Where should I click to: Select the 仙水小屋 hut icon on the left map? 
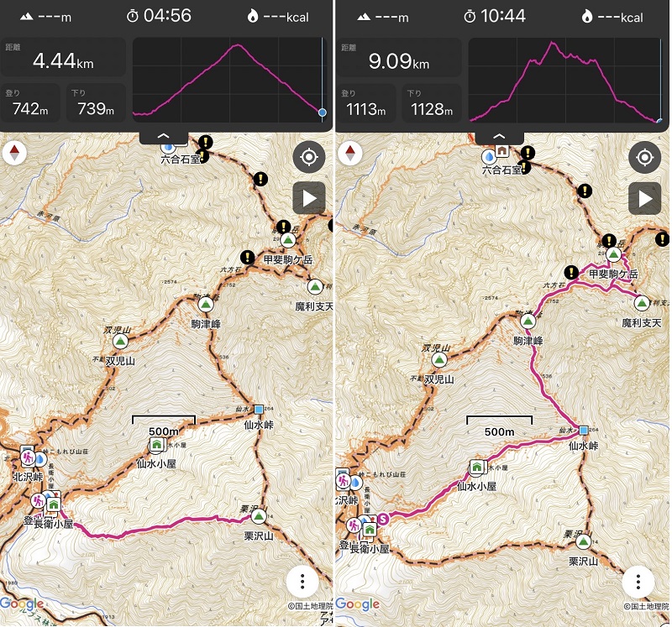[x=156, y=444]
